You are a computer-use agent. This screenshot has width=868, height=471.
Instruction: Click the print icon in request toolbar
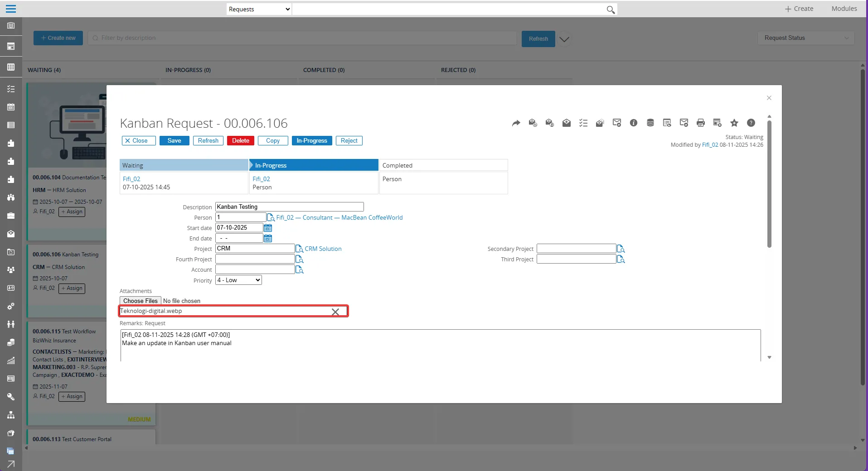[701, 123]
